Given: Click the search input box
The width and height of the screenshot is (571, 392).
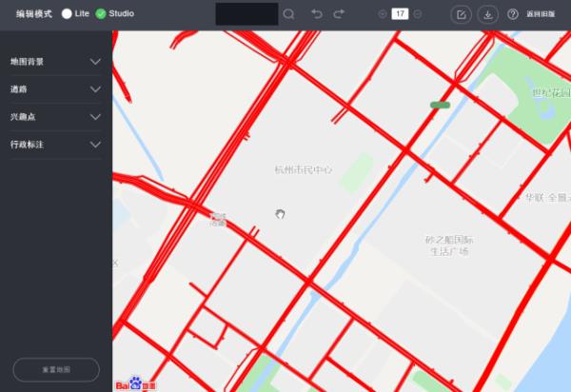Looking at the screenshot, I should [x=246, y=14].
